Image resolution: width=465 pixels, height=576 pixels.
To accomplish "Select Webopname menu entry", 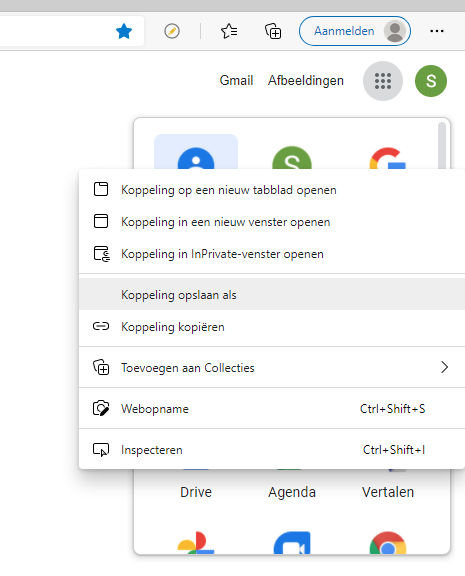I will pos(272,408).
